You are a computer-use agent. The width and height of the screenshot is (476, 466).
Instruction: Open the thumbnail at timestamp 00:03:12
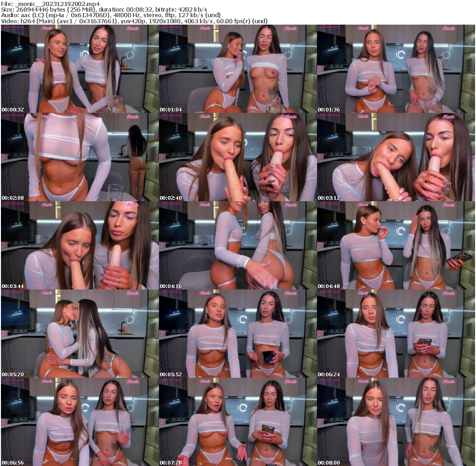tap(397, 157)
